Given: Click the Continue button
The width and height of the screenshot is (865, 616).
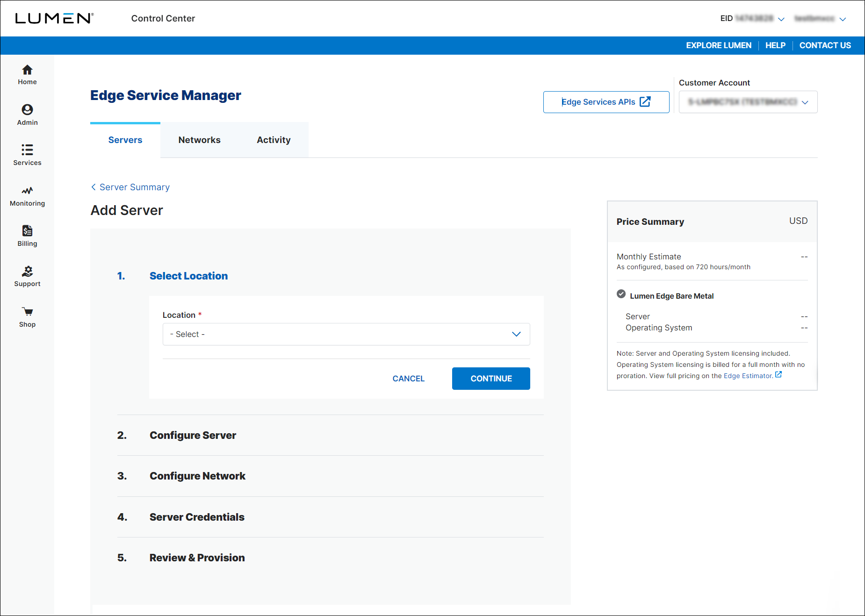Looking at the screenshot, I should [x=491, y=379].
